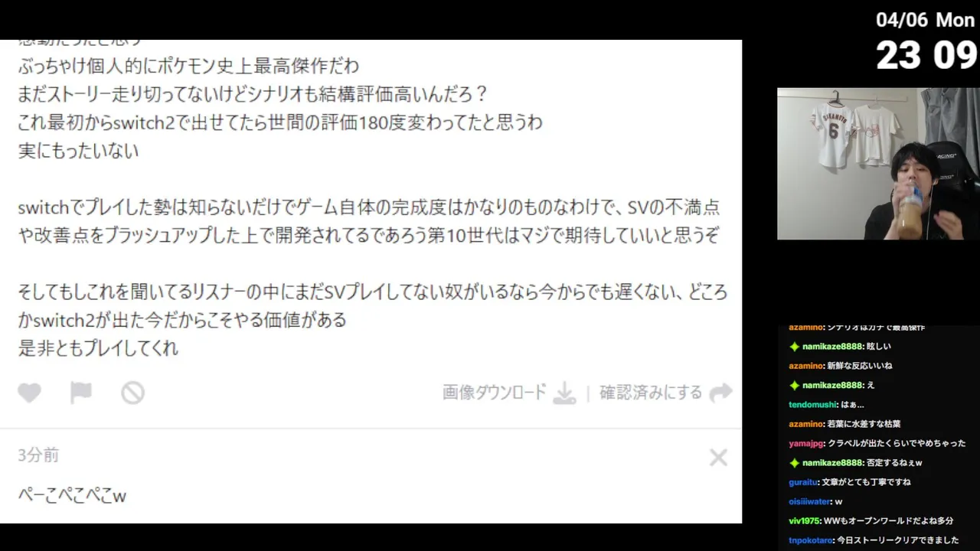Image resolution: width=980 pixels, height=551 pixels.
Task: Click green badge beside namikaze8888: 眩しい
Action: tap(795, 347)
